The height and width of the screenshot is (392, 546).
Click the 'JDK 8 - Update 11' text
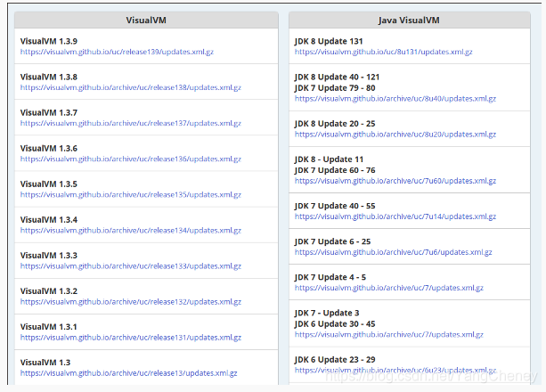pos(329,159)
